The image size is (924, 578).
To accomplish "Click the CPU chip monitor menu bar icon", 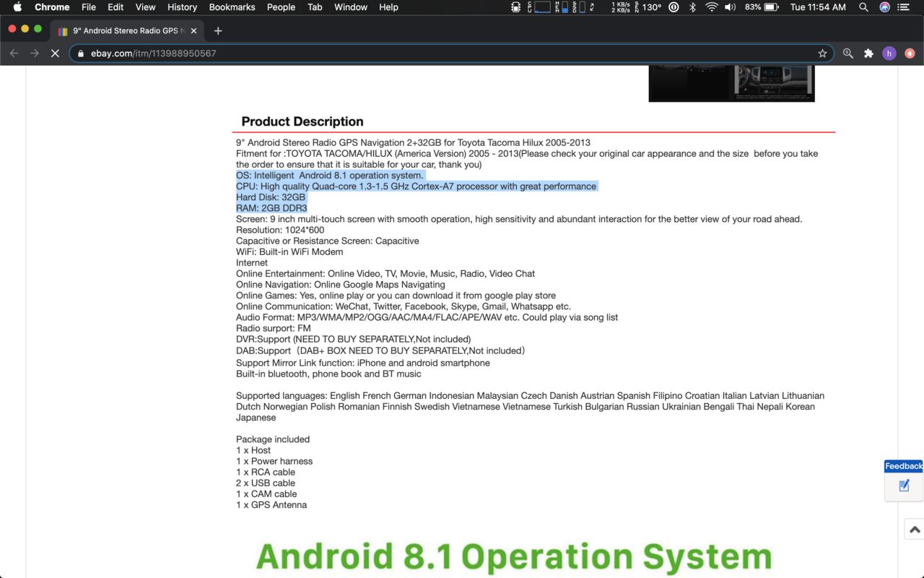I will (x=515, y=7).
